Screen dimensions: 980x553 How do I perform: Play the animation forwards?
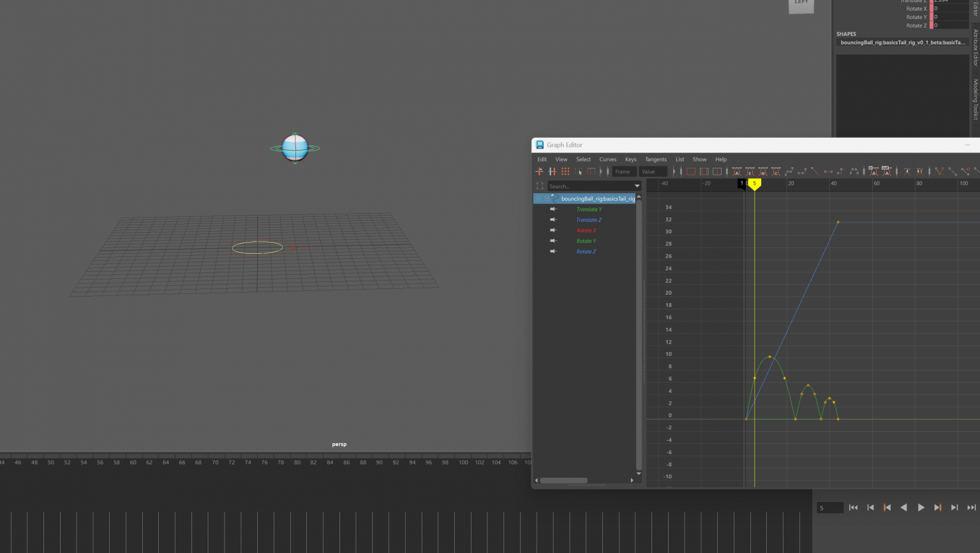coord(921,508)
